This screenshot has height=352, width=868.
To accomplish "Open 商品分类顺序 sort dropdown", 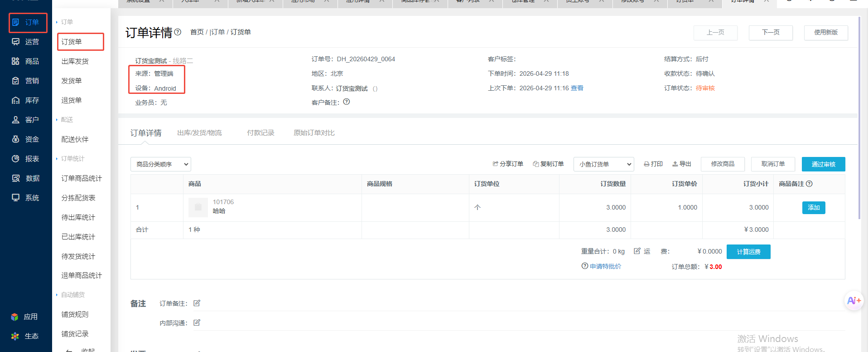I will [x=161, y=164].
